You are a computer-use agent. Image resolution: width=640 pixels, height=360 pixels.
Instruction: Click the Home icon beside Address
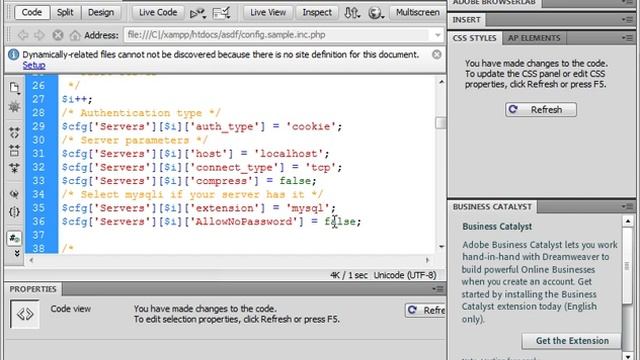pyautogui.click(x=75, y=36)
